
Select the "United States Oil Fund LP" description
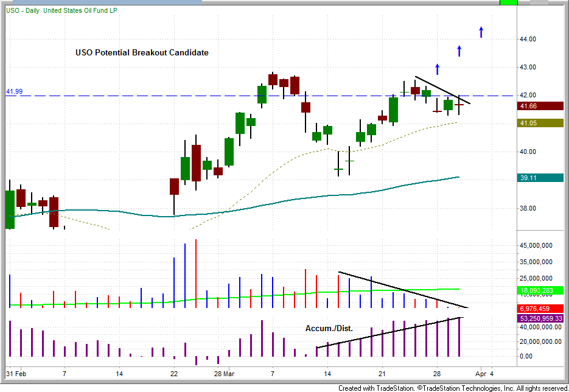[80, 10]
